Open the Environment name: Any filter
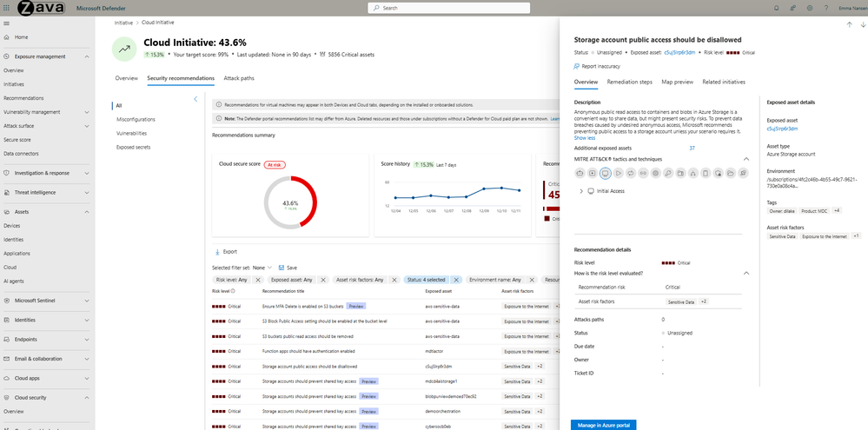The height and width of the screenshot is (430, 868). [x=495, y=280]
